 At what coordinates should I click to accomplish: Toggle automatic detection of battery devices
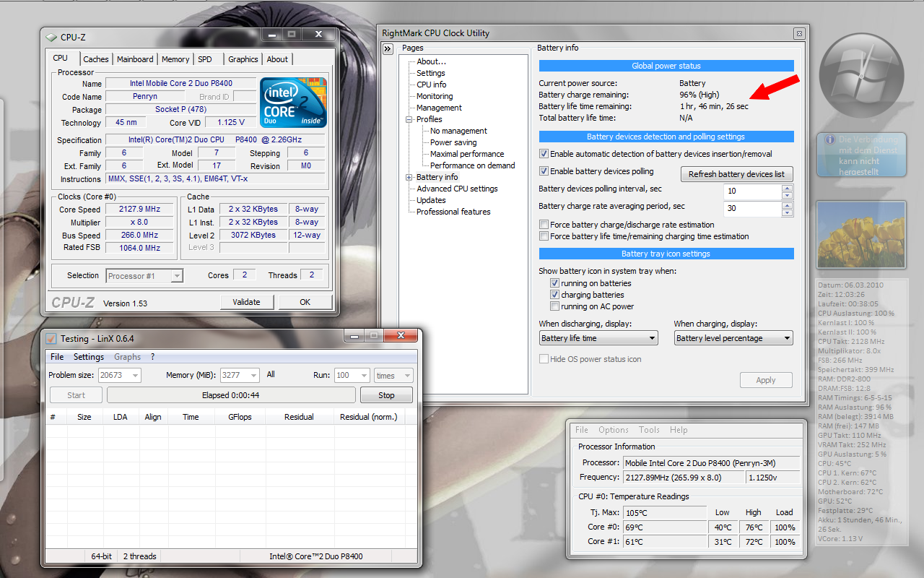(x=544, y=154)
